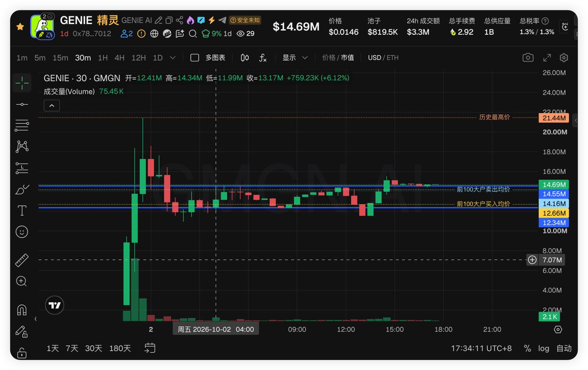
Task: Collapse the indicator legend arrow button
Action: click(x=51, y=105)
